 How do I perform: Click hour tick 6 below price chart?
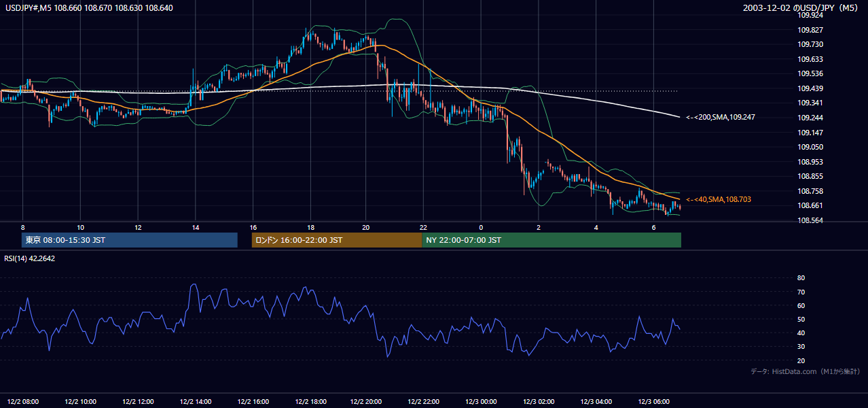coord(653,227)
